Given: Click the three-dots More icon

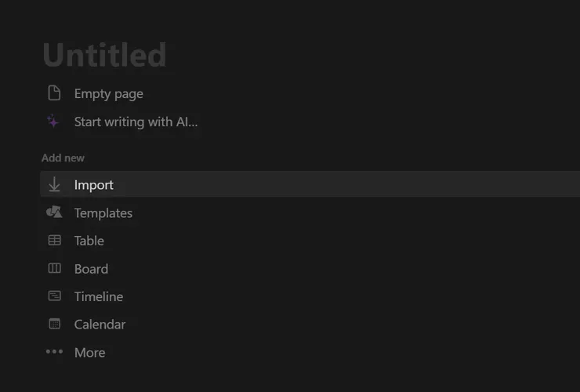Looking at the screenshot, I should (x=54, y=352).
